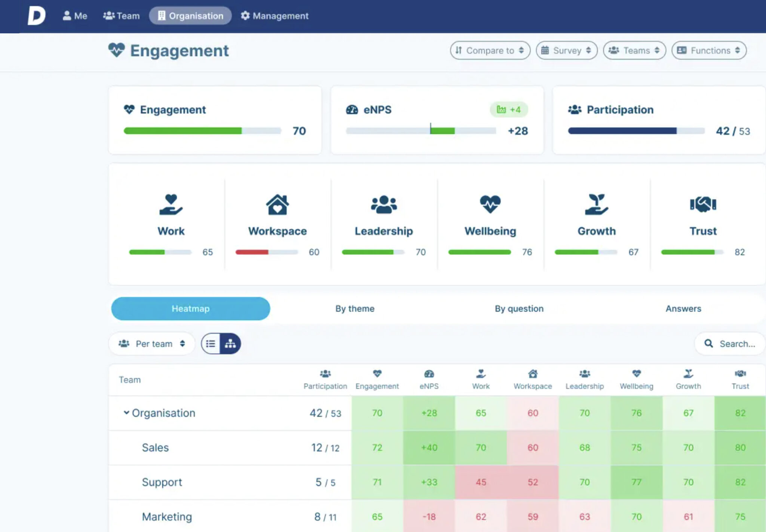Click the Search field in heatmap
Image resolution: width=766 pixels, height=532 pixels.
[x=730, y=344]
